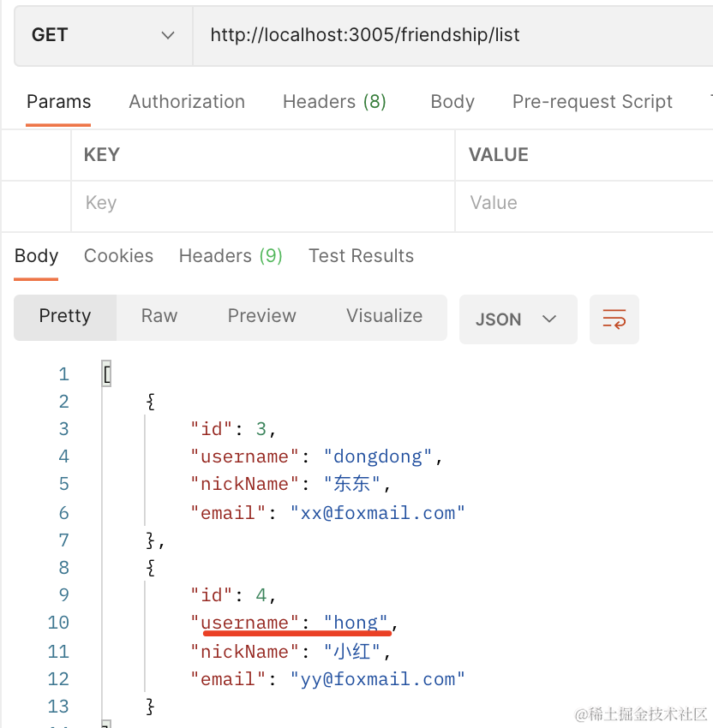Switch to the Preview view

point(261,316)
